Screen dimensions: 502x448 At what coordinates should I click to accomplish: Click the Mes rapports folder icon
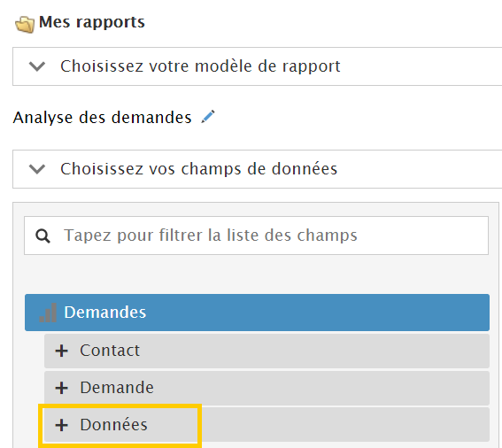25,24
